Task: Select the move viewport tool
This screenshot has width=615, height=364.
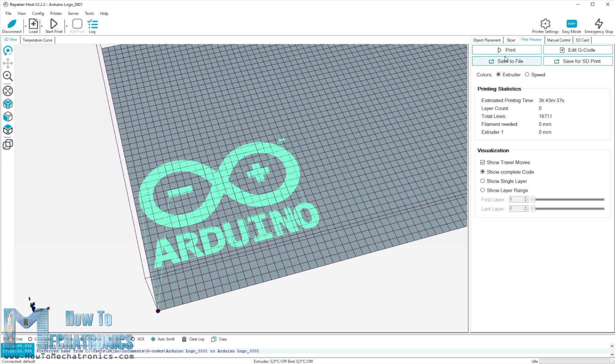Action: pos(8,63)
